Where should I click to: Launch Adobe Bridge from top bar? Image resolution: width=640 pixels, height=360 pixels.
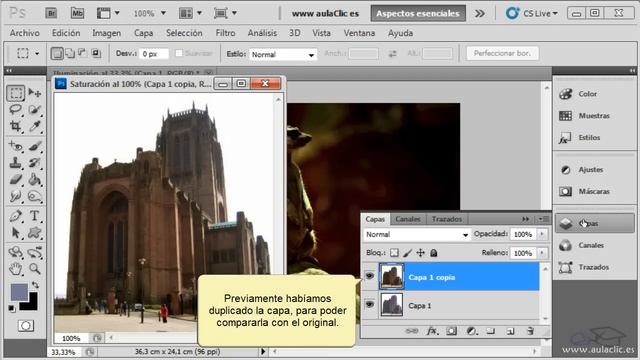pos(51,13)
